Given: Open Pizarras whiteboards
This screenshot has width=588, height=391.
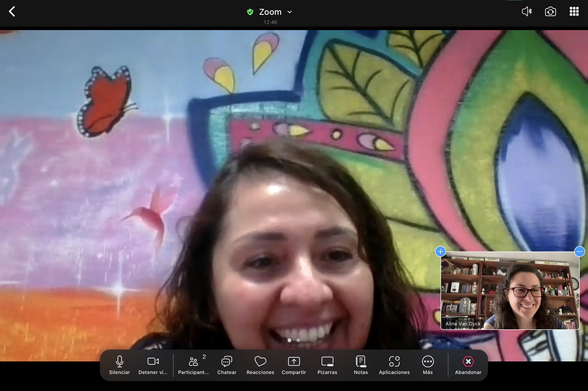Looking at the screenshot, I should (x=327, y=365).
